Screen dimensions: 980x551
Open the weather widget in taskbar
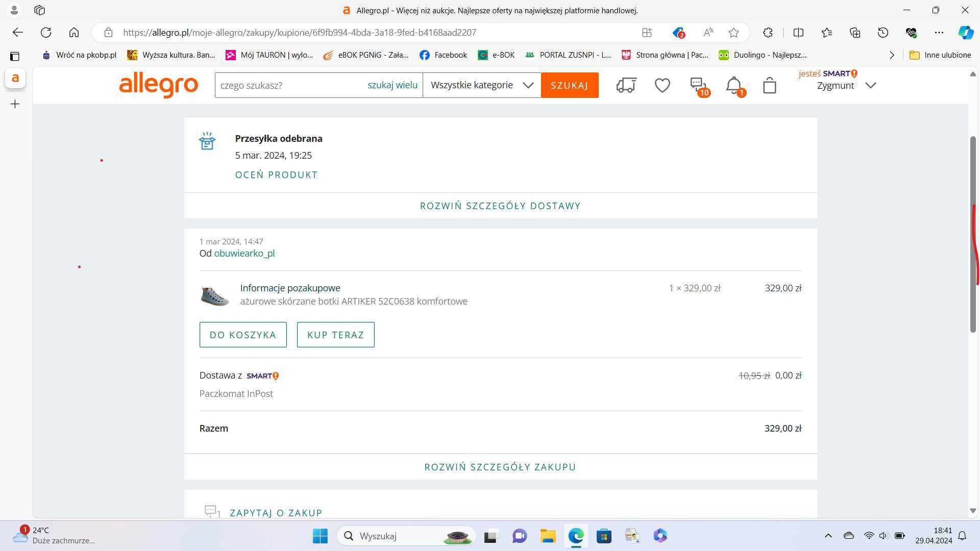coord(54,536)
